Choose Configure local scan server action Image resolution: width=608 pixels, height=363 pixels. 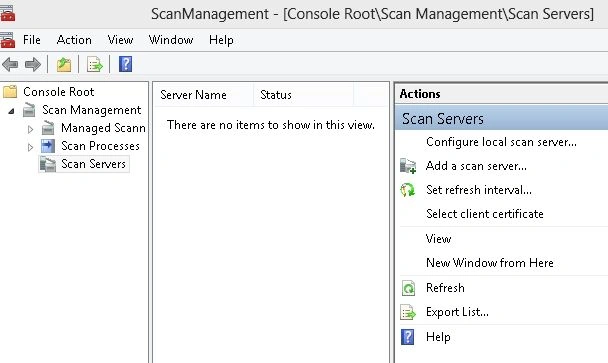[x=501, y=142]
